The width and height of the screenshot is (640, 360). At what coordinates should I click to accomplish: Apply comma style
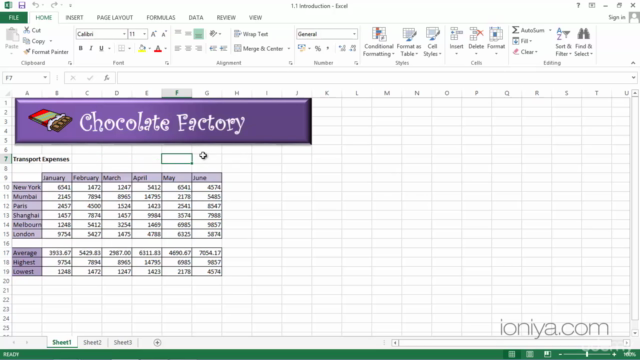328,49
